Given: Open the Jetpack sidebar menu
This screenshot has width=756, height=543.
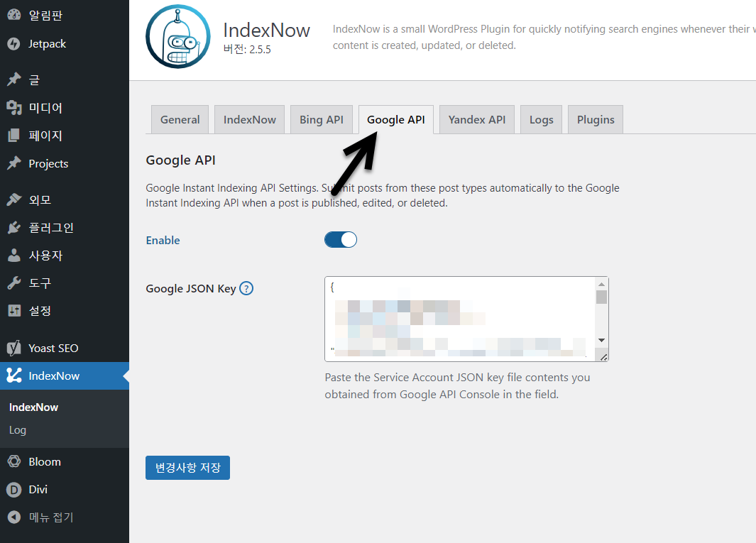Looking at the screenshot, I should tap(44, 43).
